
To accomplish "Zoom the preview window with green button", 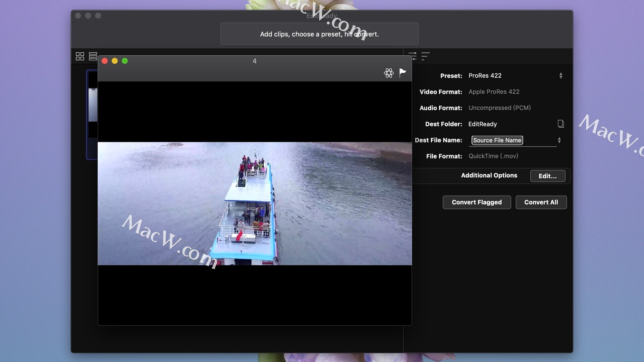I will click(x=125, y=61).
